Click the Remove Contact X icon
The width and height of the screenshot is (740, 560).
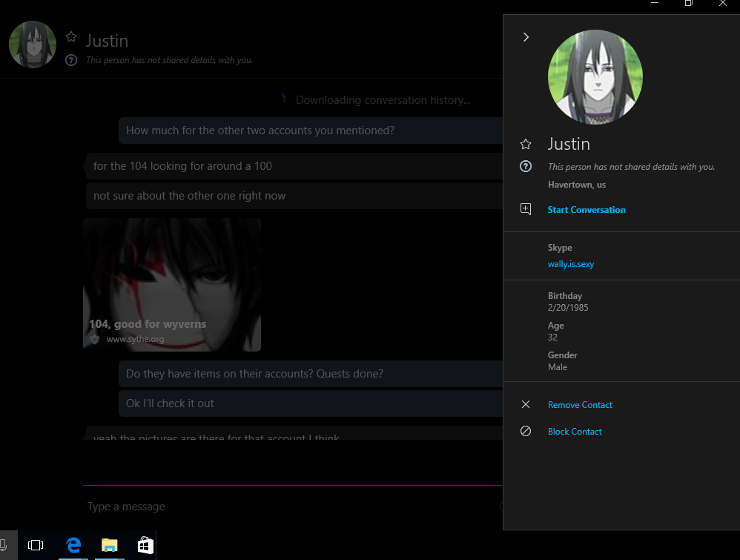pyautogui.click(x=526, y=404)
